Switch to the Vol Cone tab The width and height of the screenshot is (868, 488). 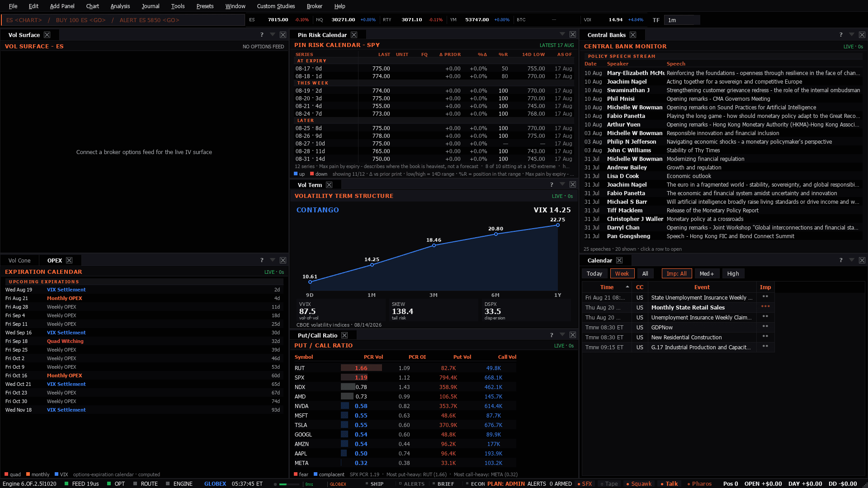tap(19, 260)
